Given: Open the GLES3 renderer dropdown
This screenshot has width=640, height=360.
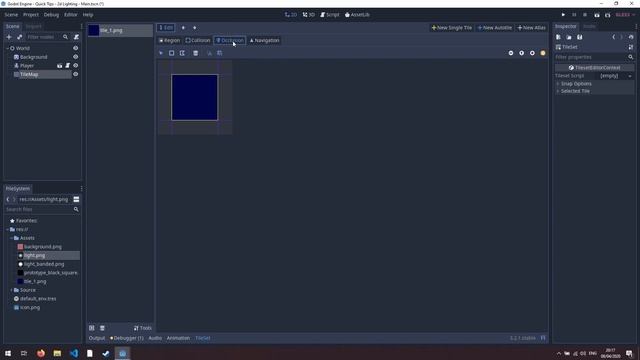Looking at the screenshot, I should 625,15.
